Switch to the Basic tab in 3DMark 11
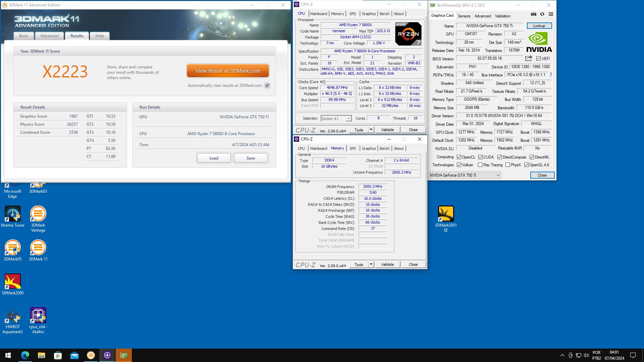This screenshot has width=644, height=362. [x=24, y=36]
